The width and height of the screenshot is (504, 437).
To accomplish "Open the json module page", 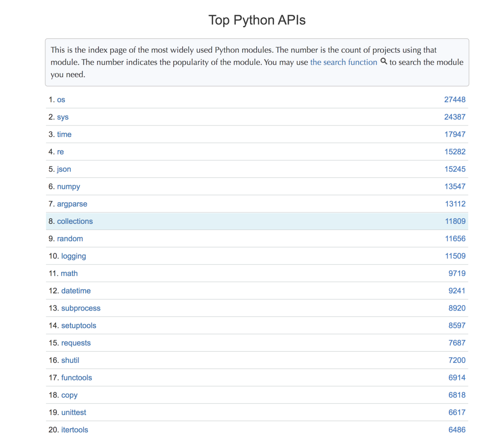I will point(64,169).
